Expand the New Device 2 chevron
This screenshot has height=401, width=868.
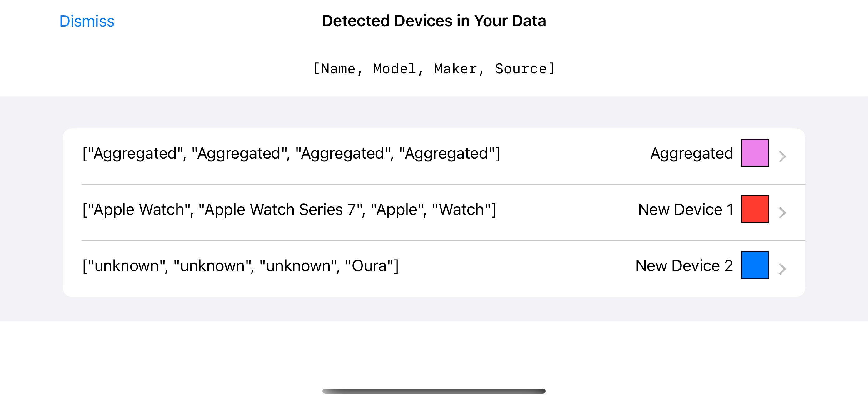[782, 269]
